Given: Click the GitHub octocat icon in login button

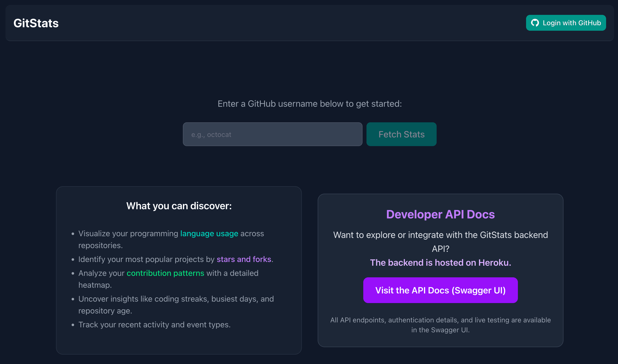Looking at the screenshot, I should (535, 23).
